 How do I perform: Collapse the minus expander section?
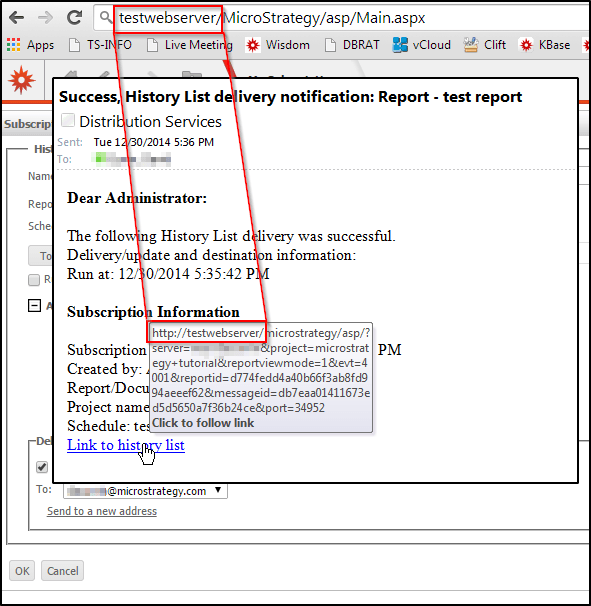pos(34,306)
